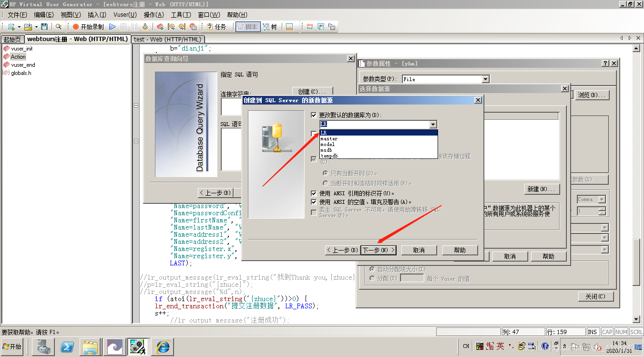Click 新建(N)... in 选择数据源 dialog
Viewport: 644px width, 357px height.
click(x=541, y=189)
